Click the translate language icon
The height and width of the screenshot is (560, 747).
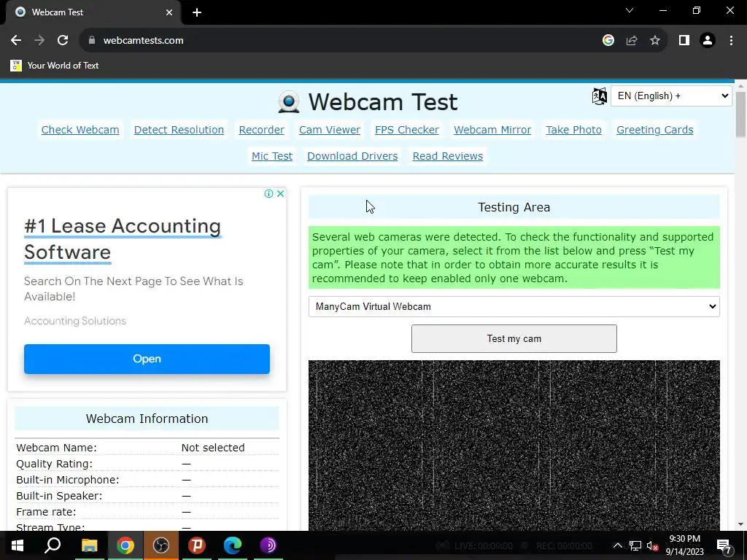coord(600,96)
